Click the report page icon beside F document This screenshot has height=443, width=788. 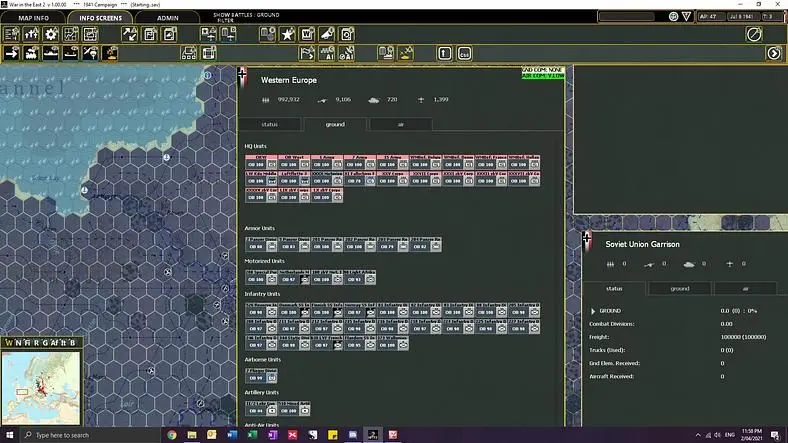tap(169, 34)
